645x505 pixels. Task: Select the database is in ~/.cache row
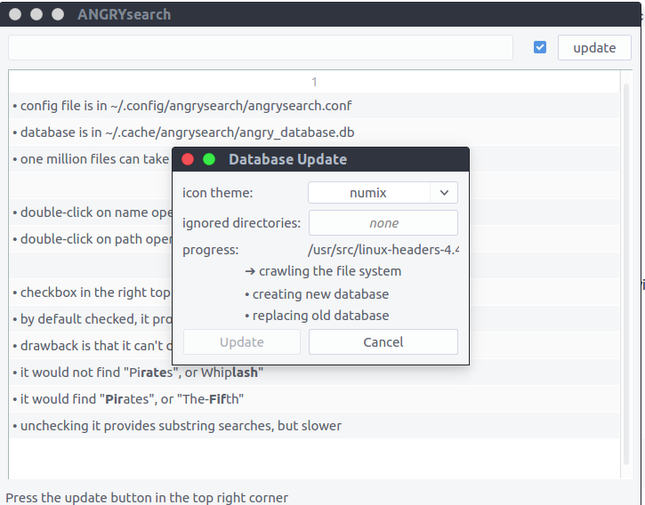coord(183,132)
